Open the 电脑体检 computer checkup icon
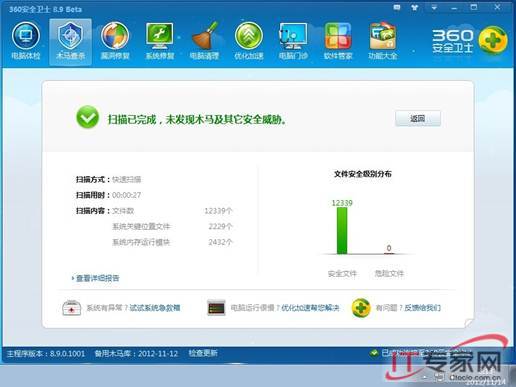Screen dimensions: 516x387 pos(26,41)
